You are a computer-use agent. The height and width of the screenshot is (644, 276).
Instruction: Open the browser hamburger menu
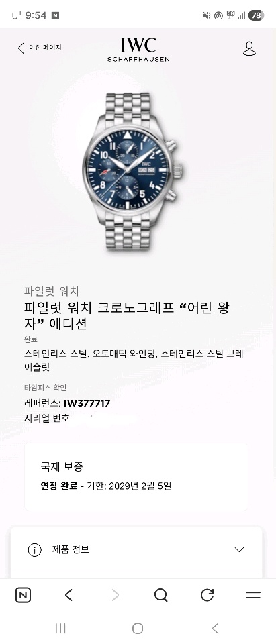[x=253, y=595]
